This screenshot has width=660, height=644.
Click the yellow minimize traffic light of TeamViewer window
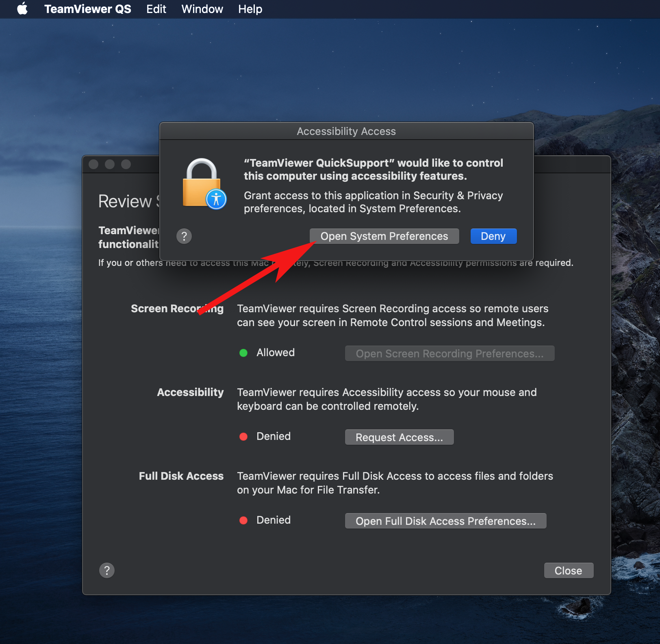pyautogui.click(x=110, y=164)
